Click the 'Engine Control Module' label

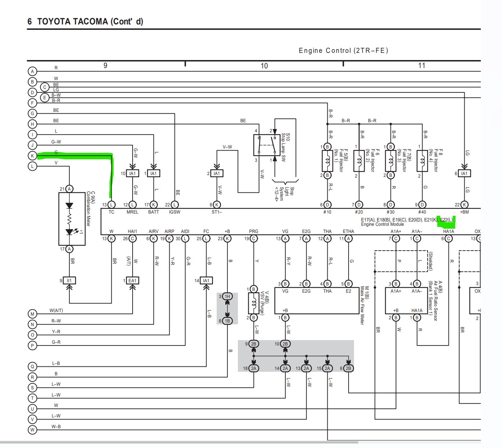(382, 224)
